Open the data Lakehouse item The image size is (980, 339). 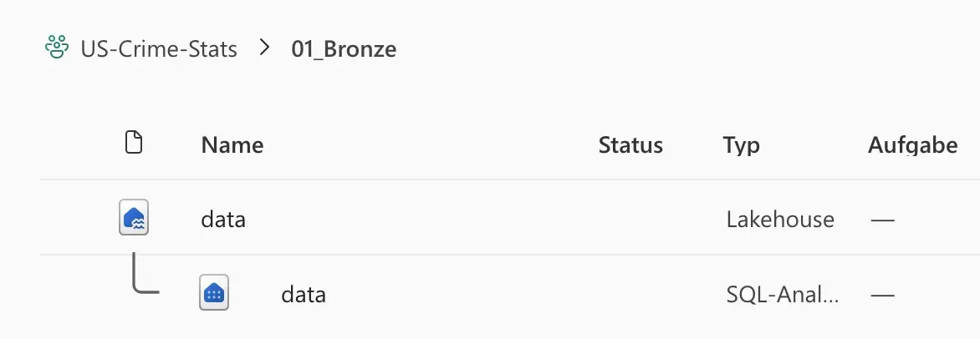tap(223, 220)
